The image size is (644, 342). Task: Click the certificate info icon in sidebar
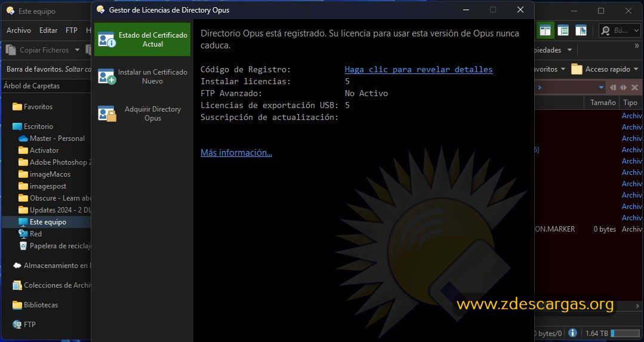click(106, 39)
